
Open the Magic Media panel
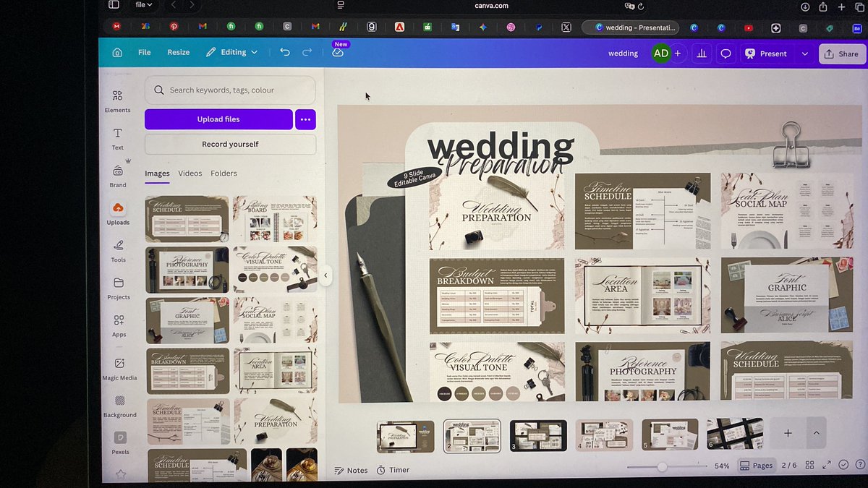pyautogui.click(x=119, y=368)
